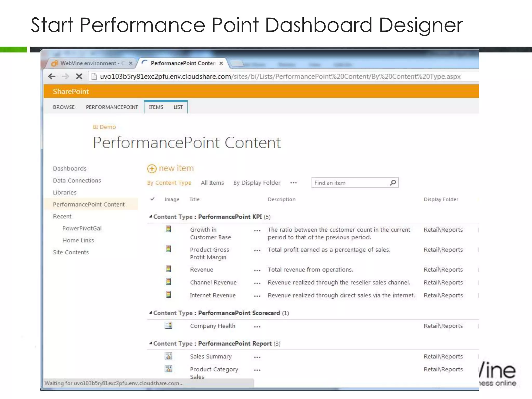The image size is (532, 399).
Task: Collapse the PerformancePoint KPI content type group
Action: (x=151, y=216)
